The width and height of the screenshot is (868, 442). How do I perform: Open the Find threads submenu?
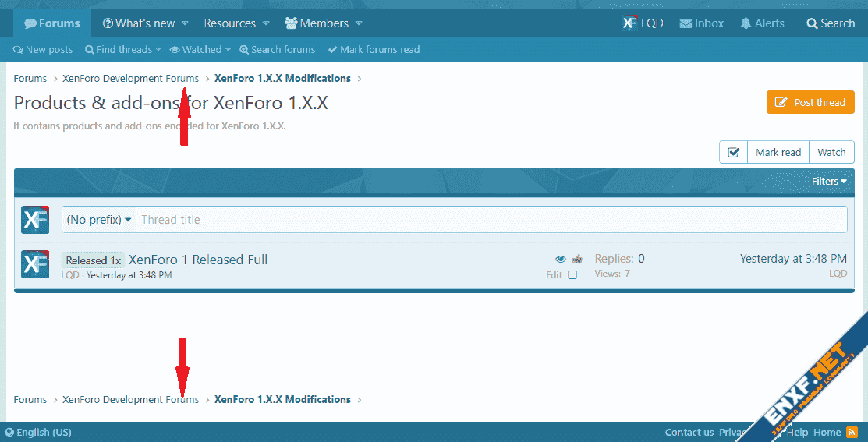tap(123, 50)
